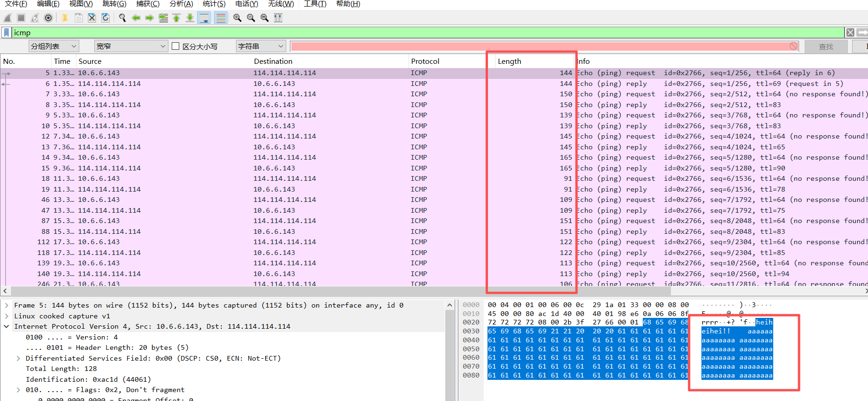Sort by the Length column header

tap(535, 61)
